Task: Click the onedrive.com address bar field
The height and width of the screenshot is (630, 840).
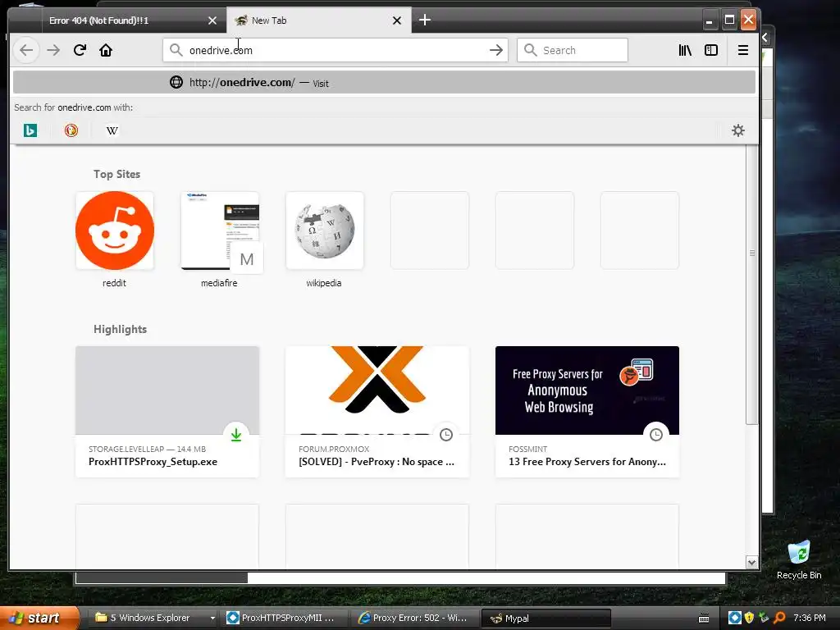Action: click(336, 50)
